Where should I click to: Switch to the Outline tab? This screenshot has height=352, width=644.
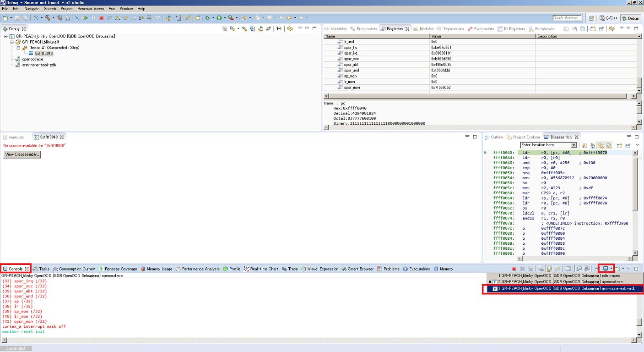pyautogui.click(x=494, y=137)
